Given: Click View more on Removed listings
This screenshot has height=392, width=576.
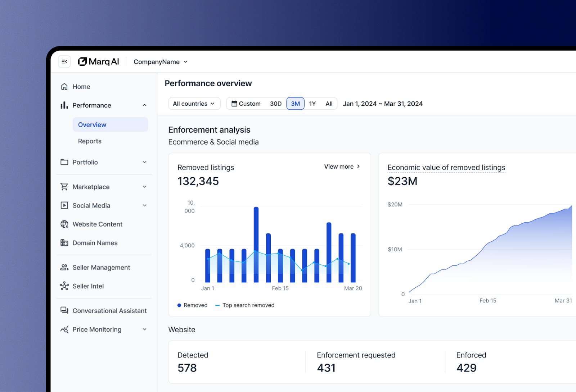Looking at the screenshot, I should coord(342,167).
